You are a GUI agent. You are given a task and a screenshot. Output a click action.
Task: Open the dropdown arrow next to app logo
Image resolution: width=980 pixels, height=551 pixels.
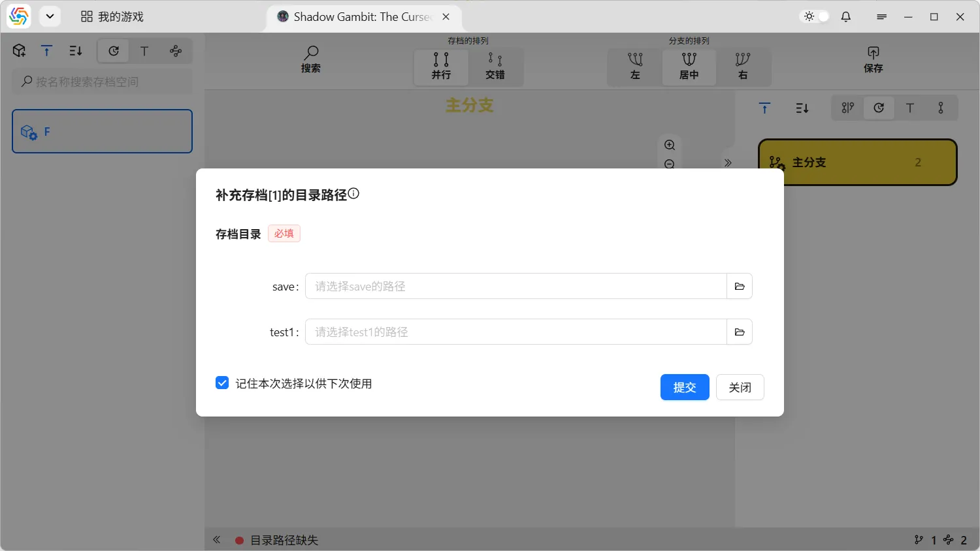point(50,17)
